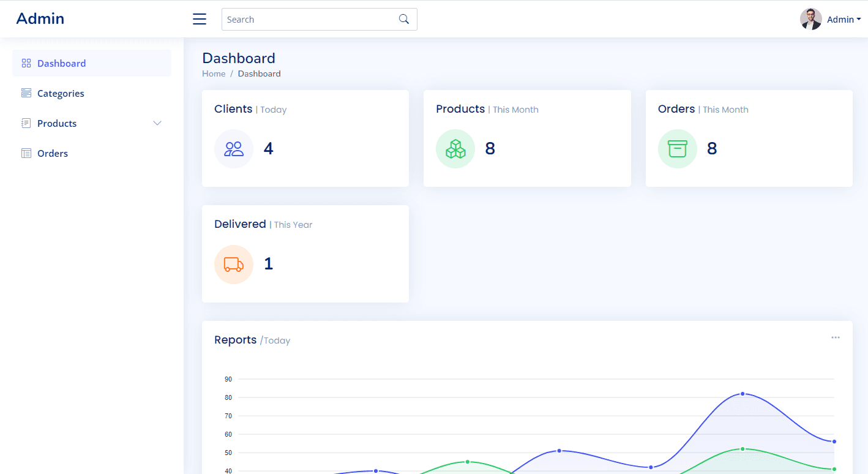Image resolution: width=868 pixels, height=474 pixels.
Task: Click the Admin logo title
Action: point(40,19)
